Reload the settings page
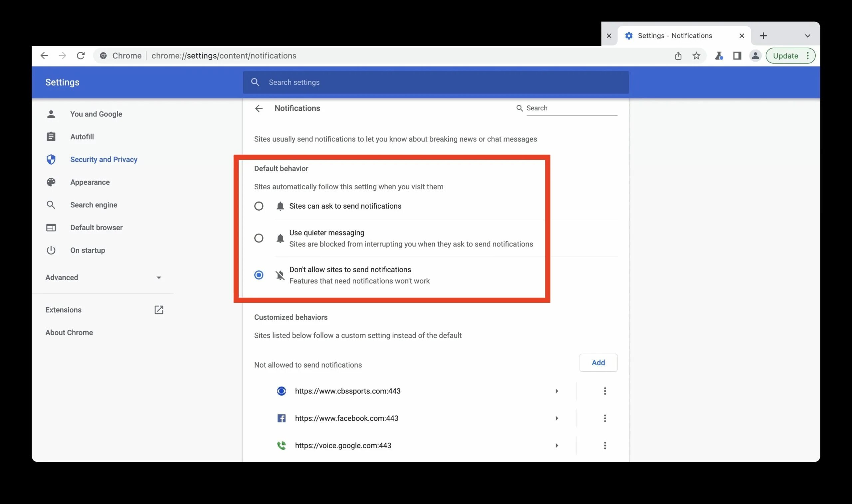 click(x=81, y=56)
